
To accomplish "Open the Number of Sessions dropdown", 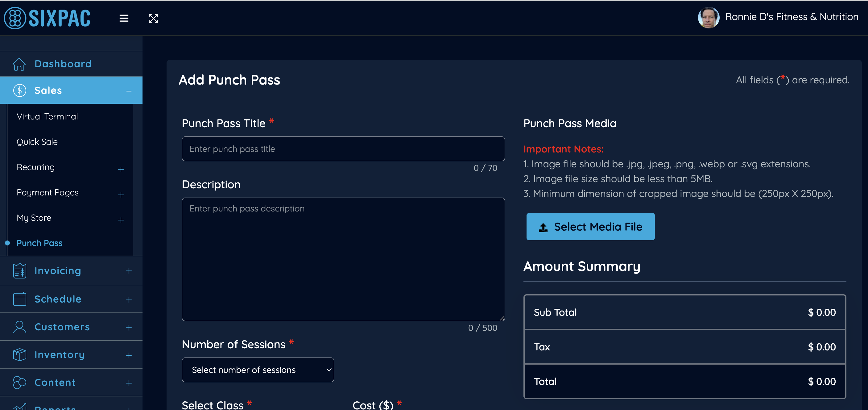I will (258, 370).
